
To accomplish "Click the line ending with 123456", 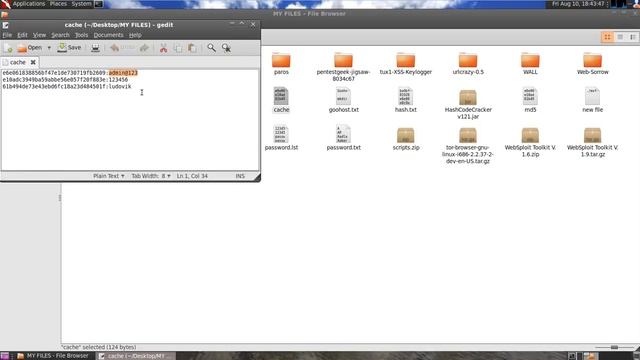I will pos(65,80).
